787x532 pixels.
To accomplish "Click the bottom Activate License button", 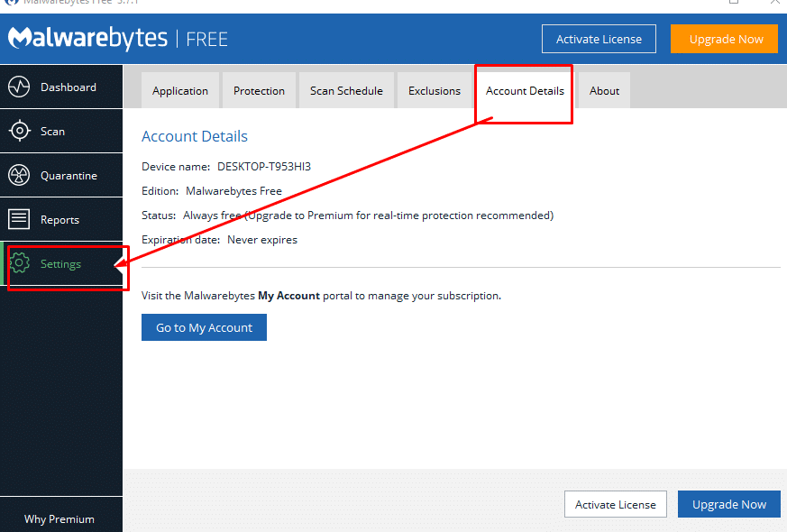I will pos(616,504).
